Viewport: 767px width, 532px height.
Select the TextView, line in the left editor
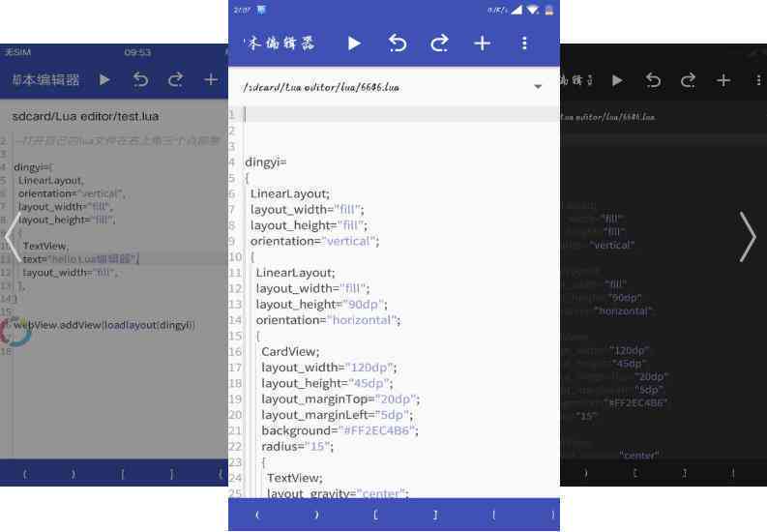point(45,246)
